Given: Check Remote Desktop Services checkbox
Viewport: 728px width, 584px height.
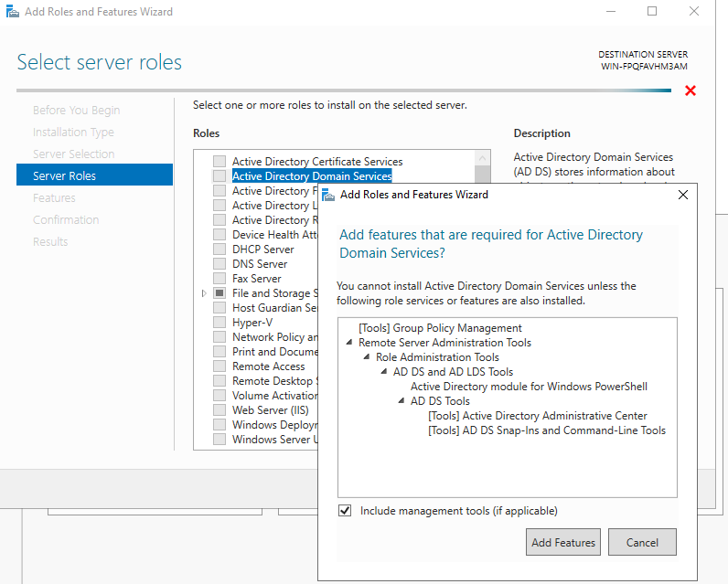Looking at the screenshot, I should click(219, 381).
